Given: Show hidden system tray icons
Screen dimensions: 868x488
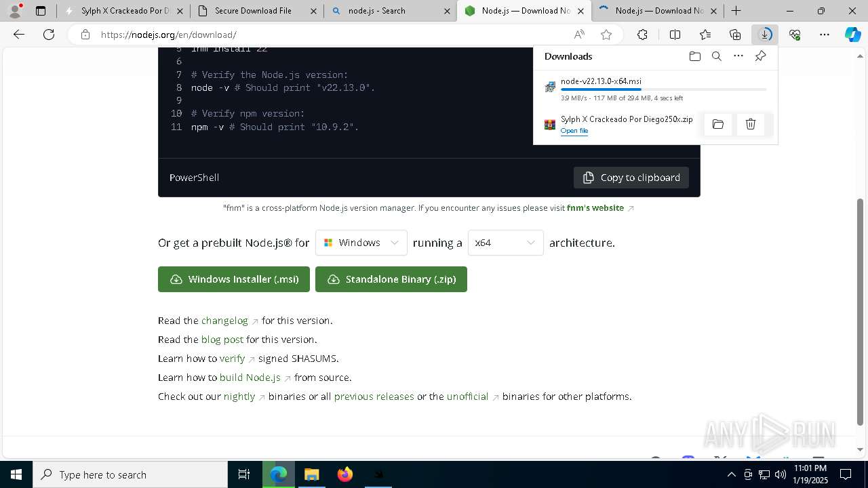Looking at the screenshot, I should click(731, 474).
